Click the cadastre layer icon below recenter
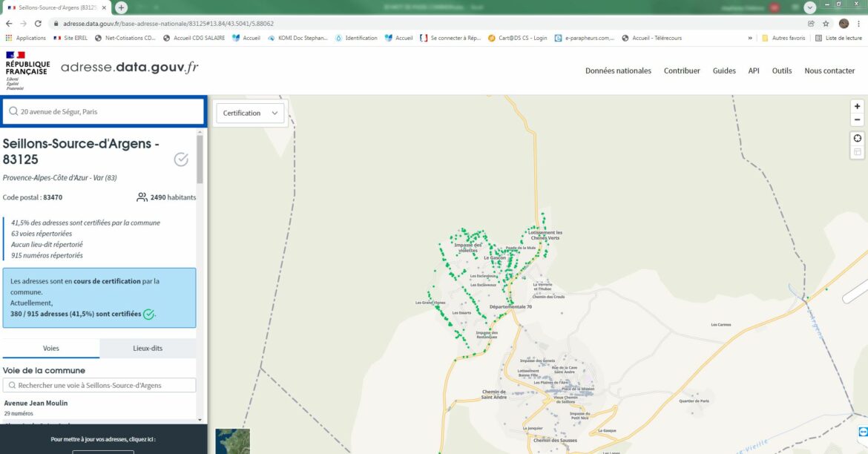The width and height of the screenshot is (868, 454). pyautogui.click(x=858, y=152)
